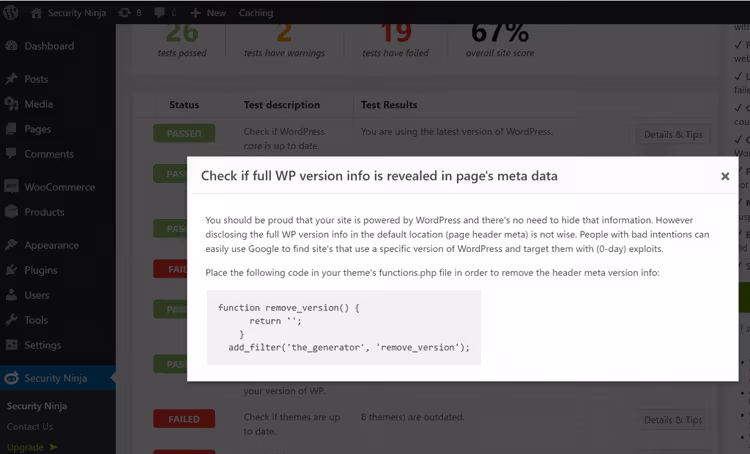
Task: Click 'tests have warnings' label
Action: pos(284,53)
